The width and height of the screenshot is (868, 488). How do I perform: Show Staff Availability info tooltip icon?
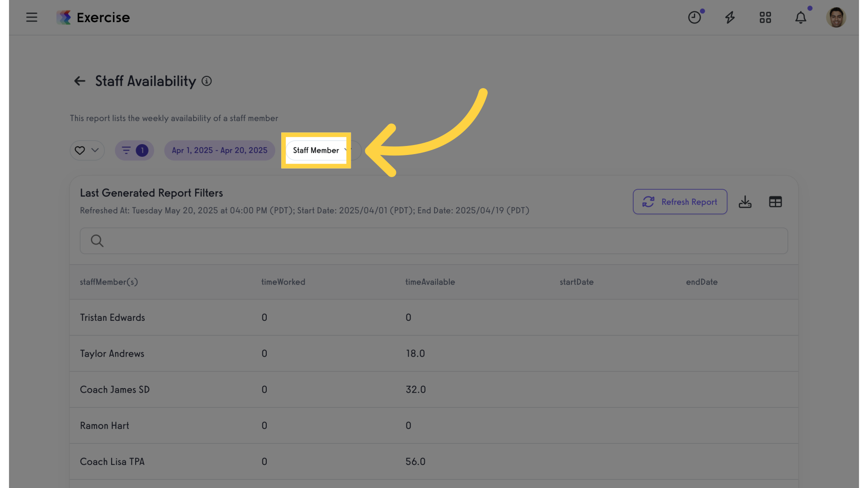pos(207,81)
